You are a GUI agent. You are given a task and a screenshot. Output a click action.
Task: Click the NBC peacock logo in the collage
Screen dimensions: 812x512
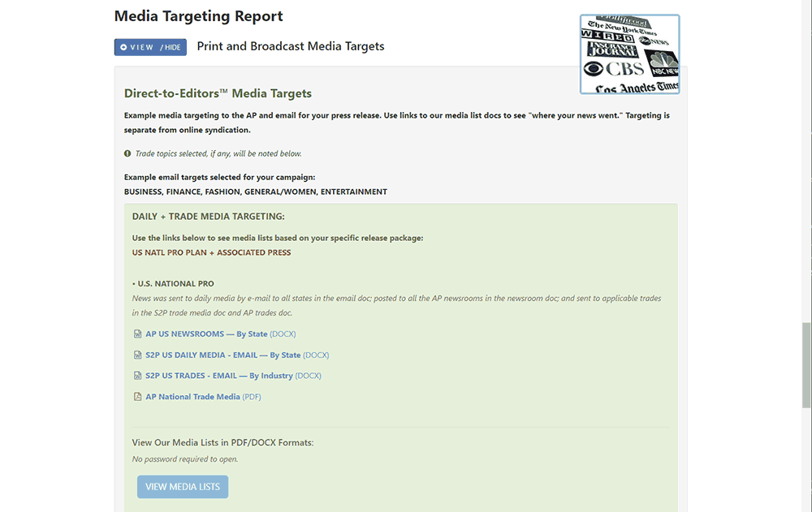pos(662,62)
